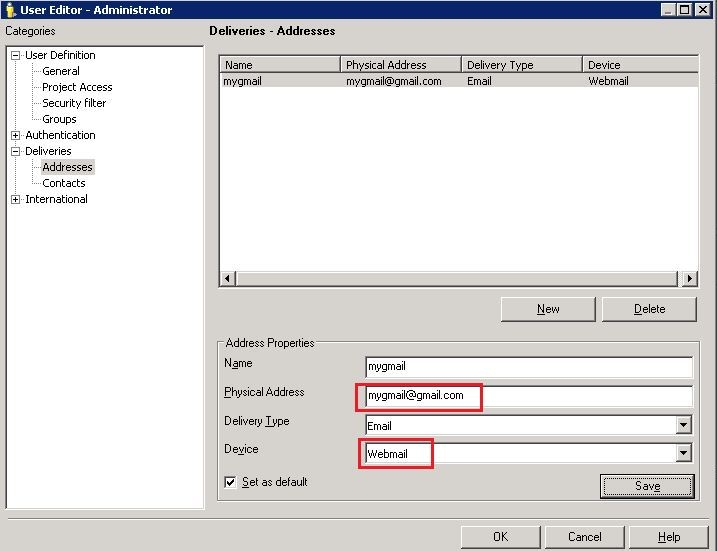The width and height of the screenshot is (717, 551).
Task: Click the Physical Address input field
Action: [529, 396]
